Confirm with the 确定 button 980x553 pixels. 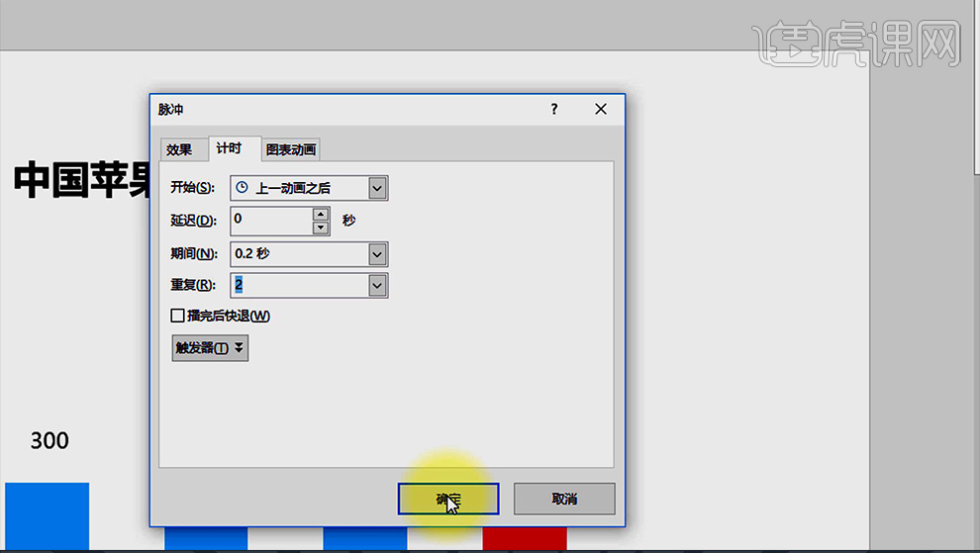(447, 499)
